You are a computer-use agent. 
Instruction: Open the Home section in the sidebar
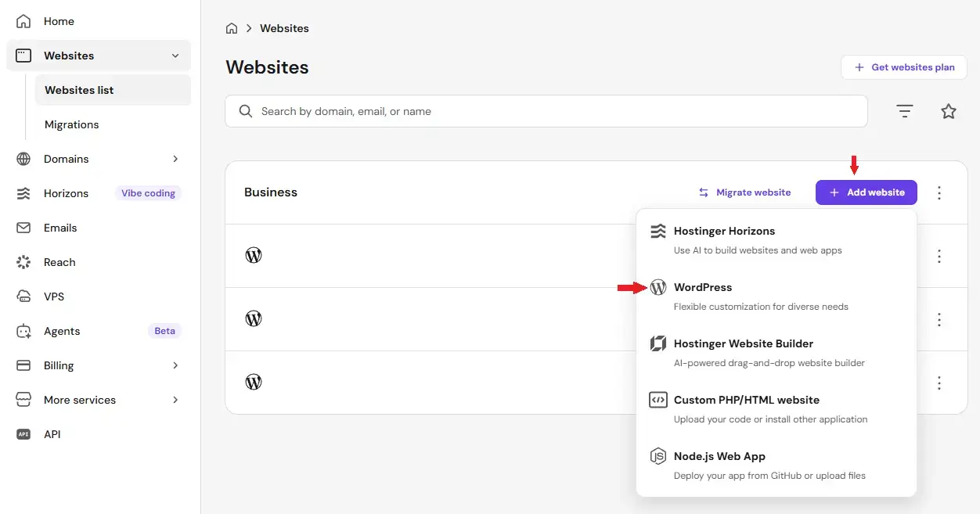click(58, 21)
